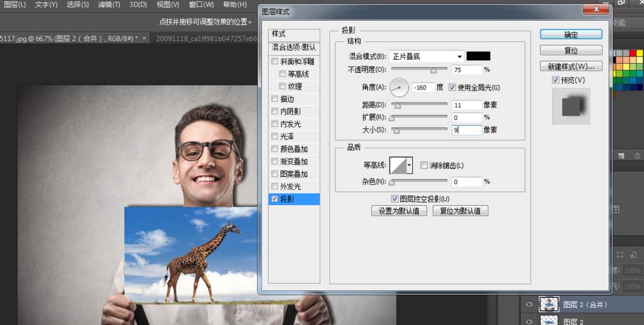Switch to the 20091118_ca1ff981b047257e document tab
The image size is (644, 325).
[206, 38]
